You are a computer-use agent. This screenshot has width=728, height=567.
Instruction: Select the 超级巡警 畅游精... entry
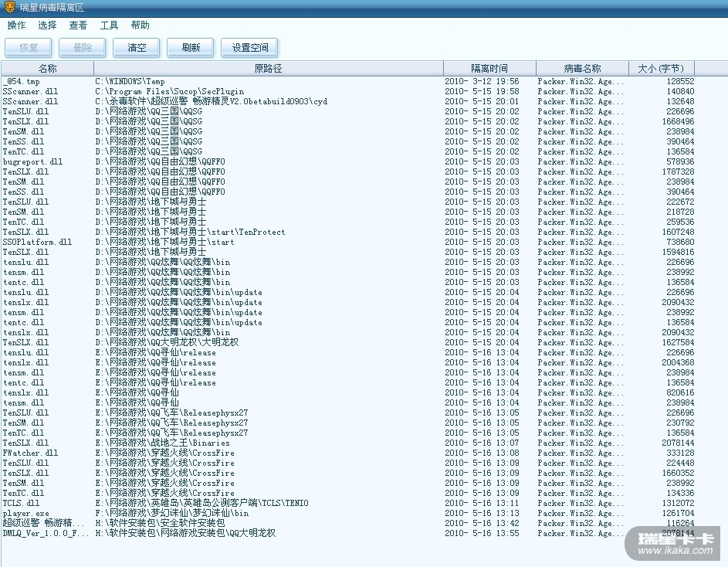pos(44,523)
